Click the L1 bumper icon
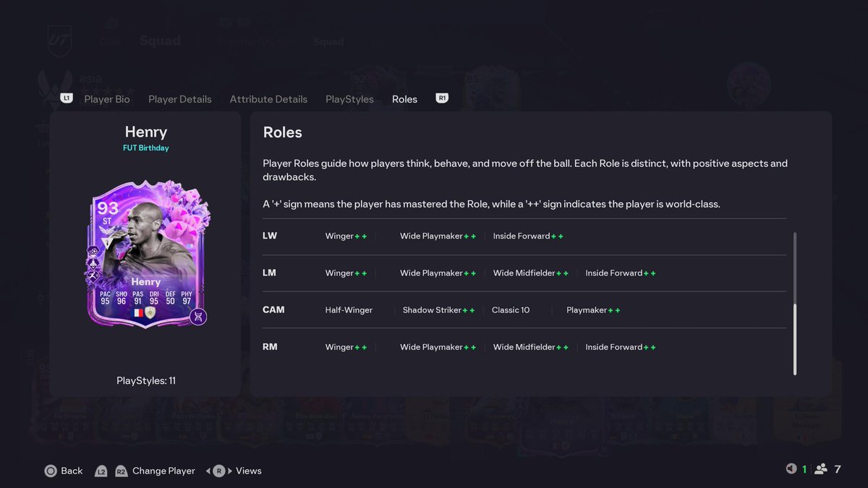The width and height of the screenshot is (868, 488). point(67,98)
